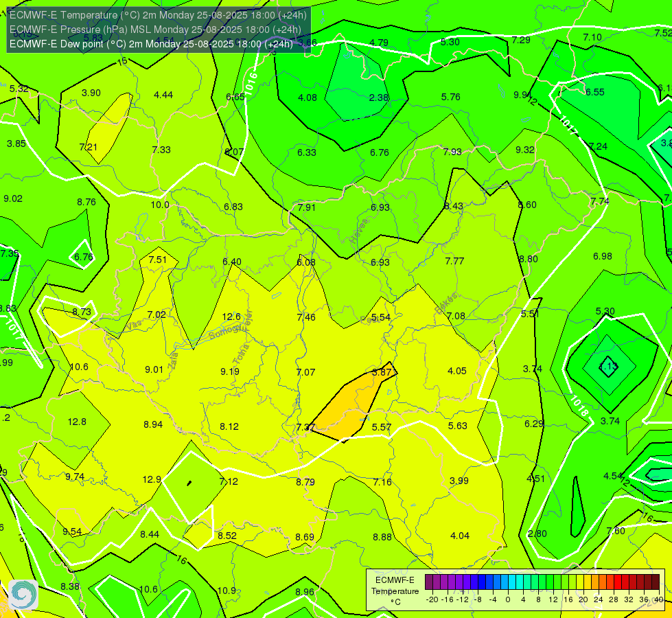
Task: Select the ECMWF-E Temperature 2m layer label
Action: 158,15
